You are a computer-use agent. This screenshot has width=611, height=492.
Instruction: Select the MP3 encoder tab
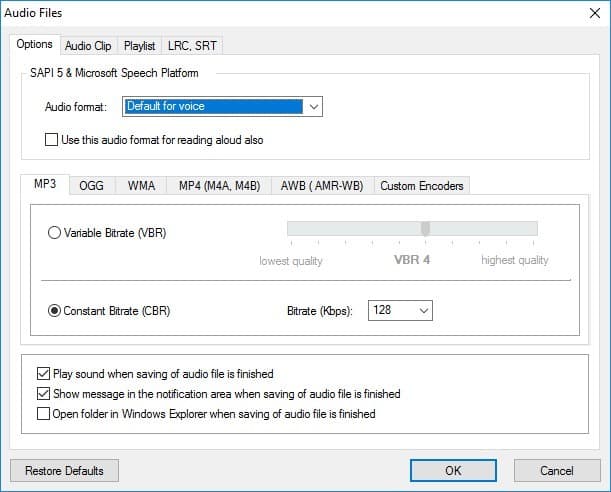click(45, 183)
